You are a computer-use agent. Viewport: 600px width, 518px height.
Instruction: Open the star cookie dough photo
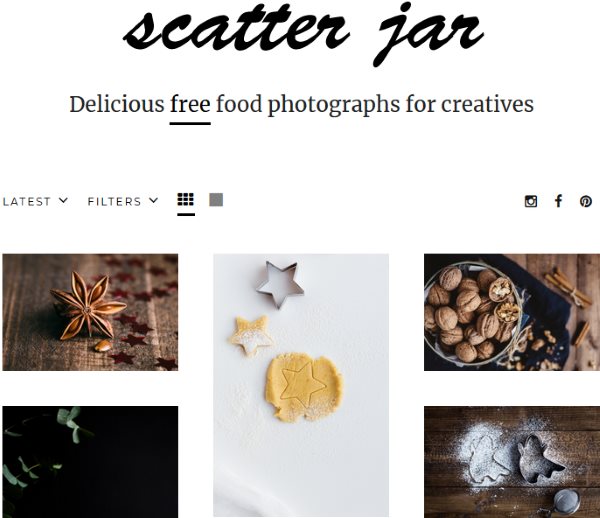point(301,386)
